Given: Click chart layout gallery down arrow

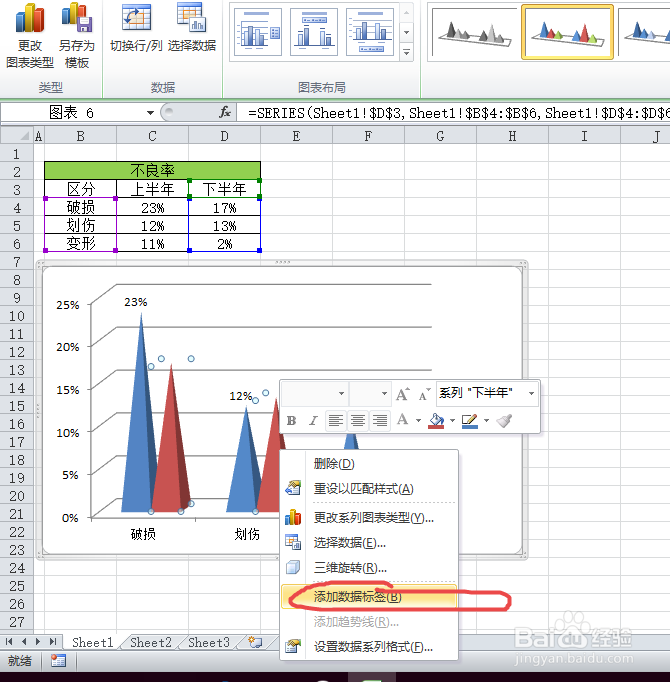Looking at the screenshot, I should pyautogui.click(x=406, y=32).
